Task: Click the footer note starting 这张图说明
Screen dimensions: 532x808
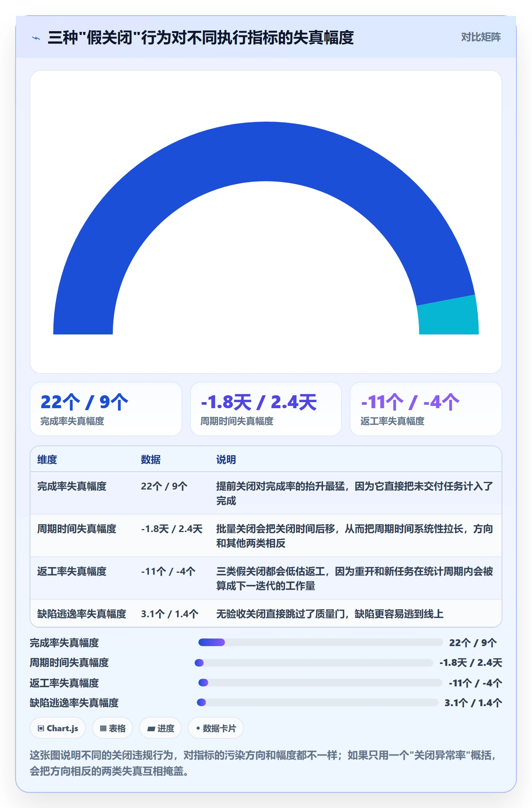Action: 264,763
